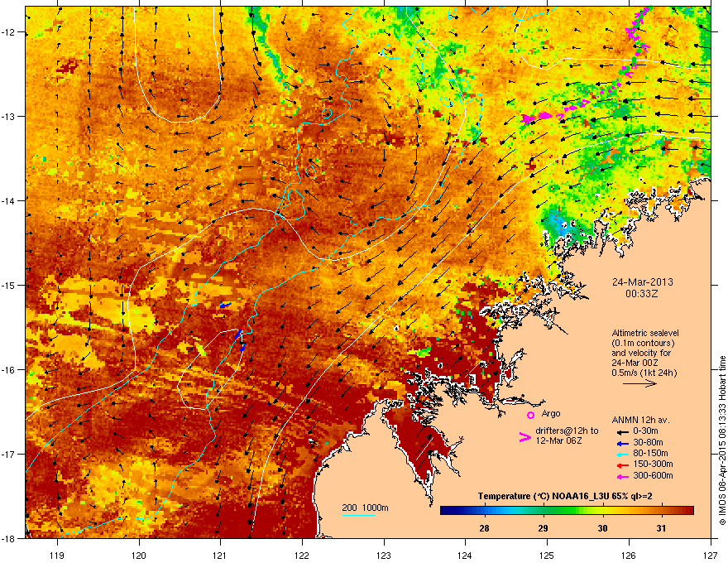
Task: Click the longitude axis label 125
Action: tap(547, 556)
